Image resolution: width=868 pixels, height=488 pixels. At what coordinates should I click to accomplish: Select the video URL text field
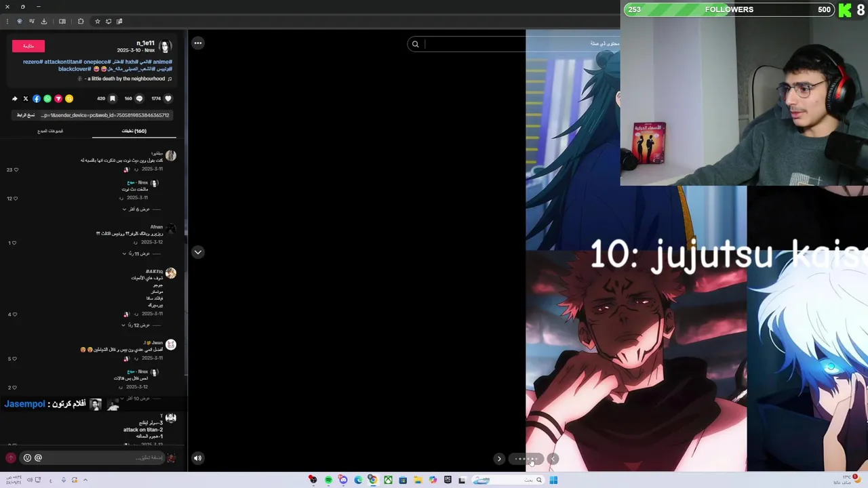[x=105, y=115]
